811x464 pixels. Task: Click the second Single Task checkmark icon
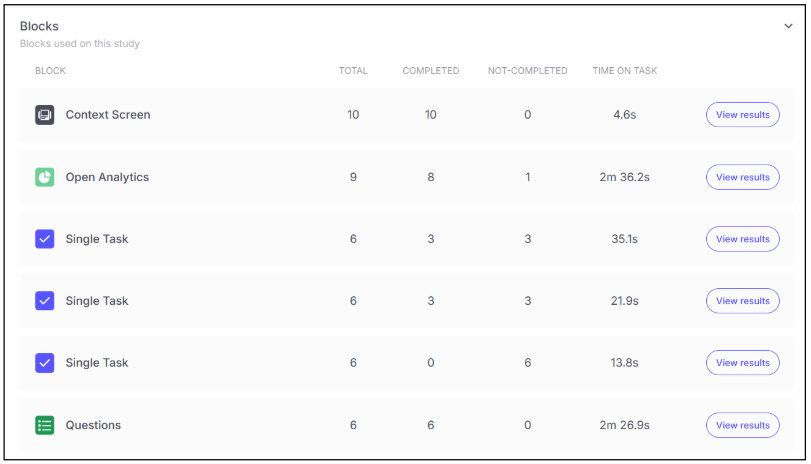[x=44, y=301]
